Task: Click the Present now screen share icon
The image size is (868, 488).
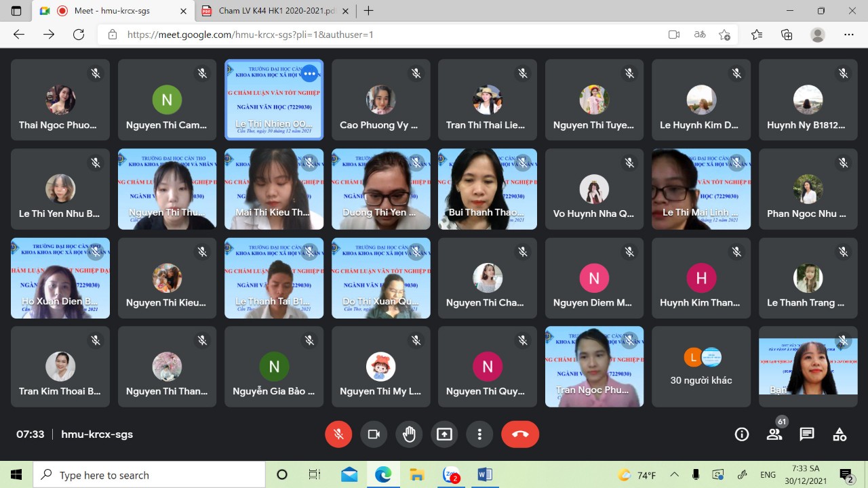Action: 444,434
